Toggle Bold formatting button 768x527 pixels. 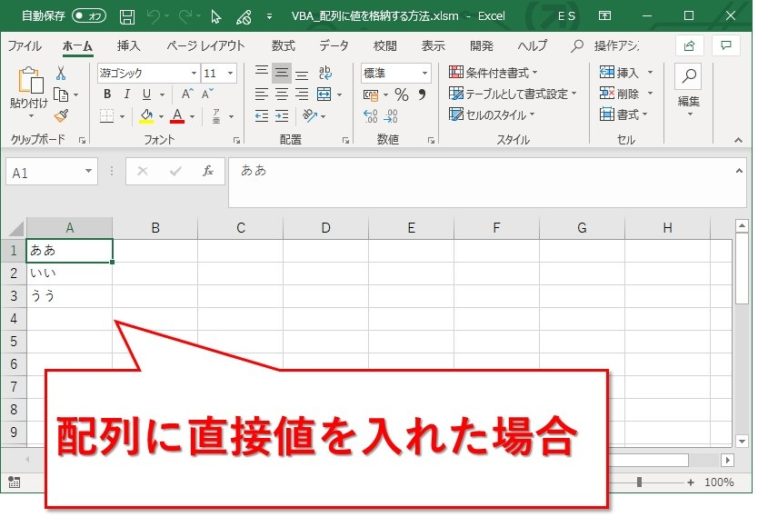click(x=107, y=94)
